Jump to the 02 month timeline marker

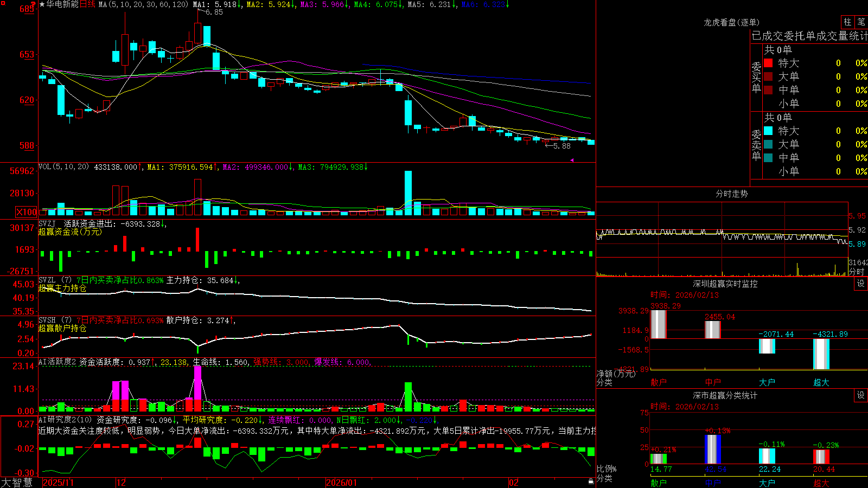pos(514,483)
